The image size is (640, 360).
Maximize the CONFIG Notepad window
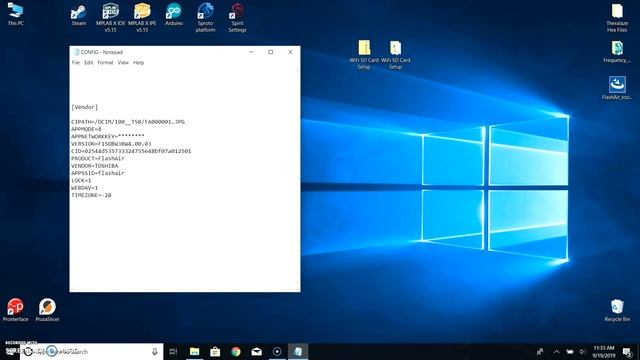(x=270, y=52)
